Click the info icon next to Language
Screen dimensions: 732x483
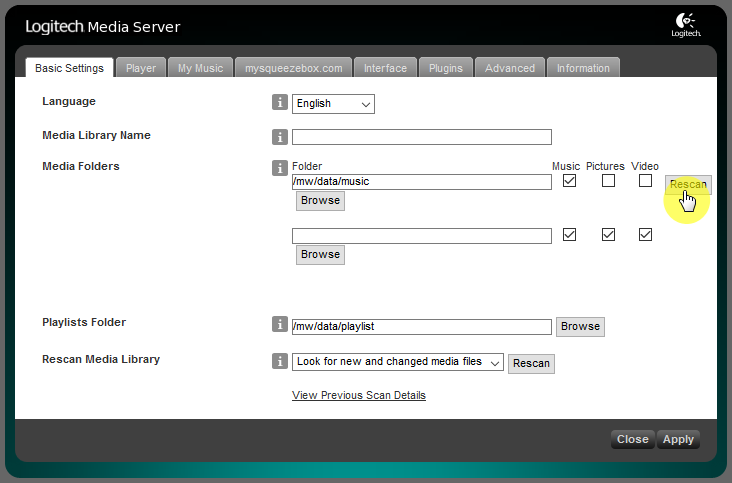(280, 103)
